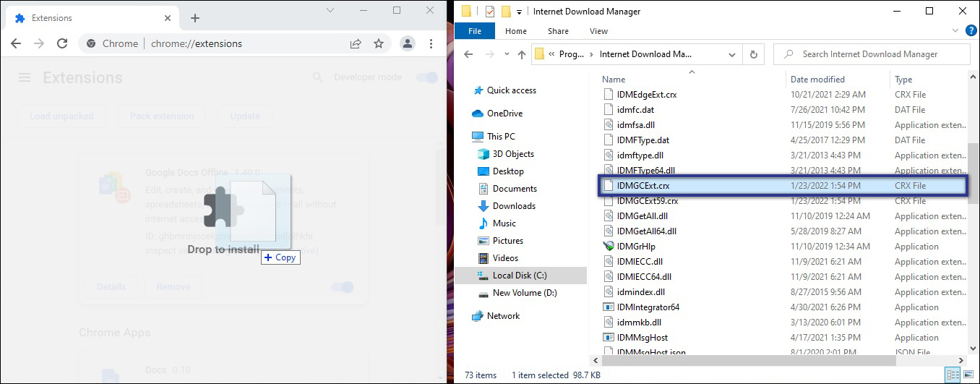This screenshot has width=980, height=384.
Task: Toggle Google Docs Offline extension switch
Action: [x=343, y=287]
